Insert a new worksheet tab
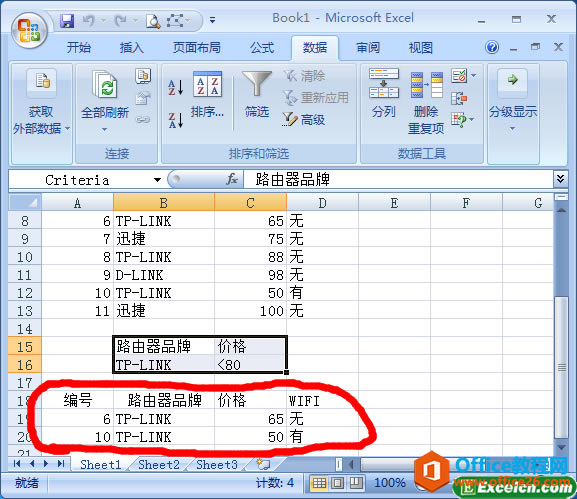 tap(263, 464)
